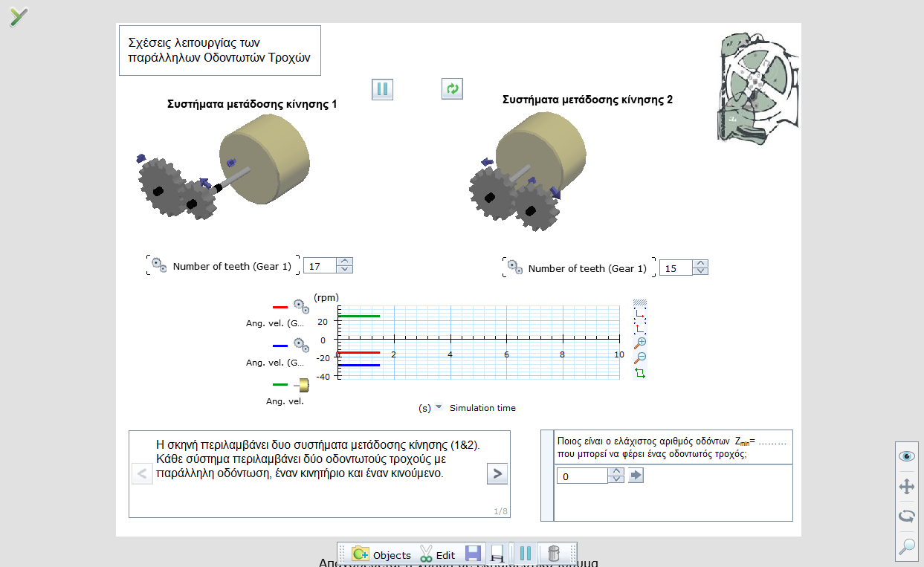924x567 pixels.
Task: Pause simulation from the bottom toolbar
Action: [x=526, y=554]
